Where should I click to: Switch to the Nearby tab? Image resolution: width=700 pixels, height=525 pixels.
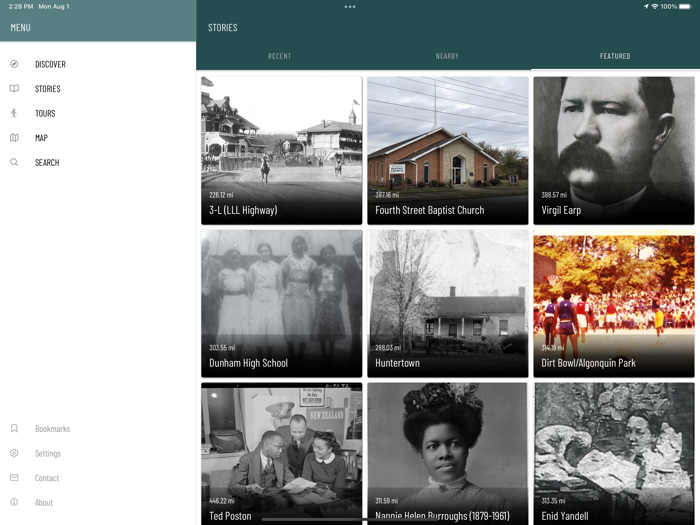(x=447, y=56)
